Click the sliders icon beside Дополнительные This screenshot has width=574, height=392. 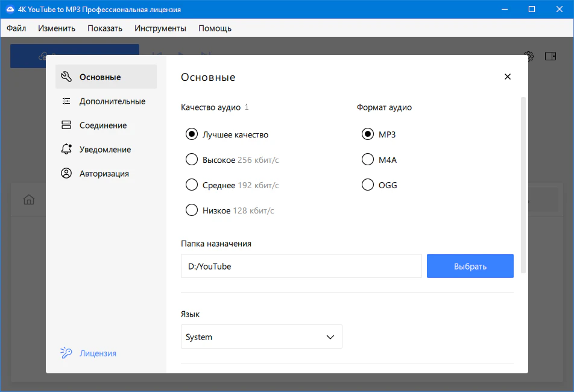pos(66,101)
